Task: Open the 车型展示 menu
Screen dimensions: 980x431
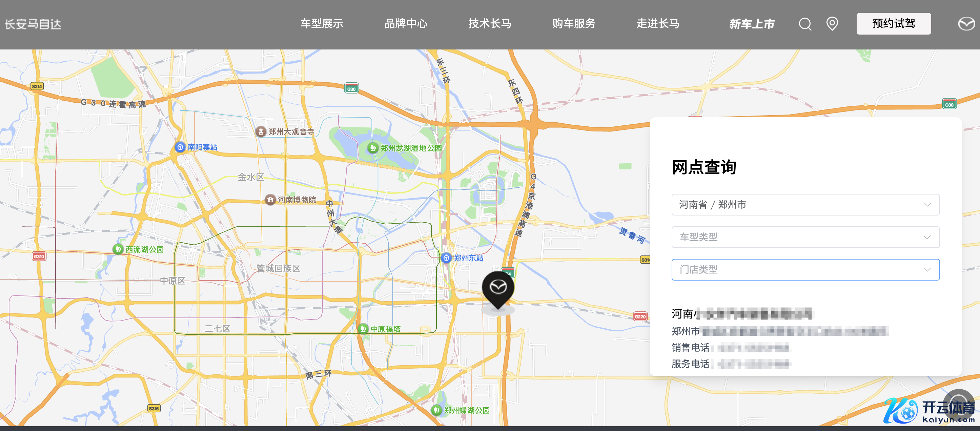Action: coord(322,24)
